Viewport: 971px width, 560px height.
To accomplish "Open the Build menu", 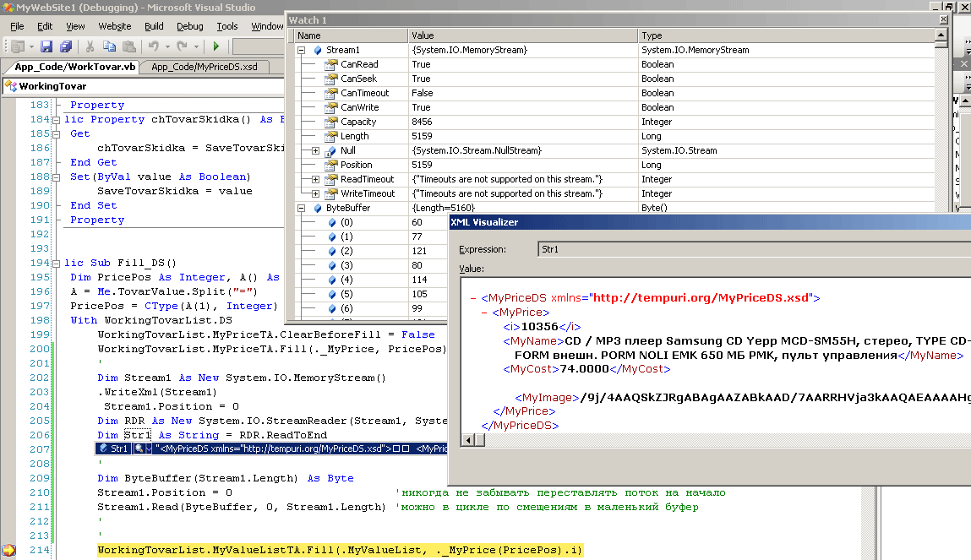I will (x=154, y=26).
